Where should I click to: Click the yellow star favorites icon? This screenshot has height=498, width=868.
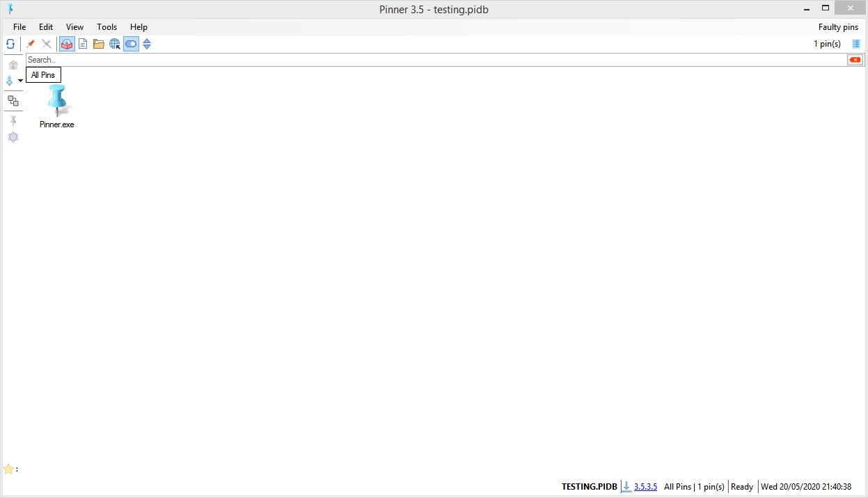[8, 469]
